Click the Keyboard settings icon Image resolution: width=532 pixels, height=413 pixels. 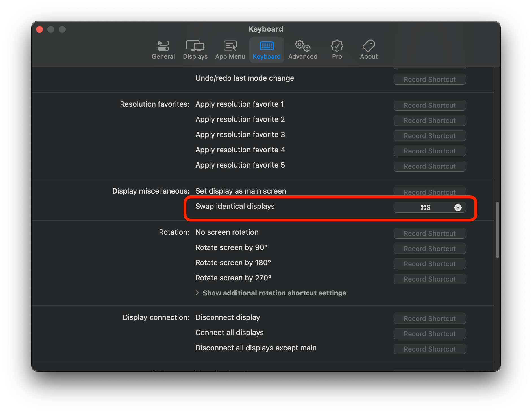pos(266,50)
